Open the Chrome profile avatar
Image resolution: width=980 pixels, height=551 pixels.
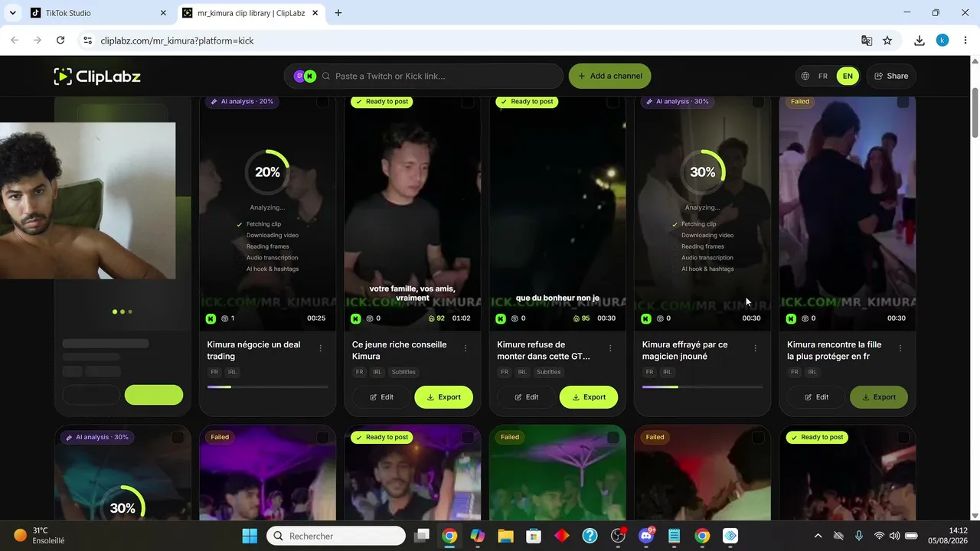pos(942,41)
